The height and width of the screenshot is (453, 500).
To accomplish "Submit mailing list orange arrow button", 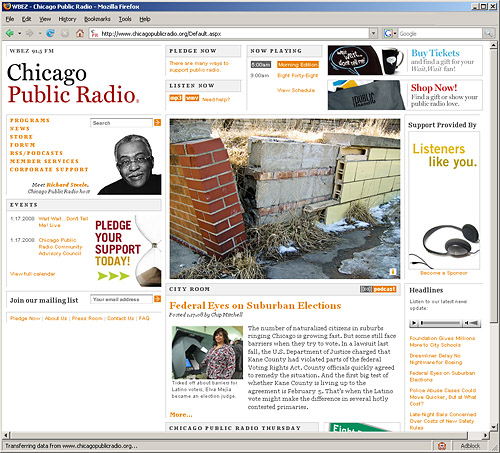I will (x=157, y=299).
